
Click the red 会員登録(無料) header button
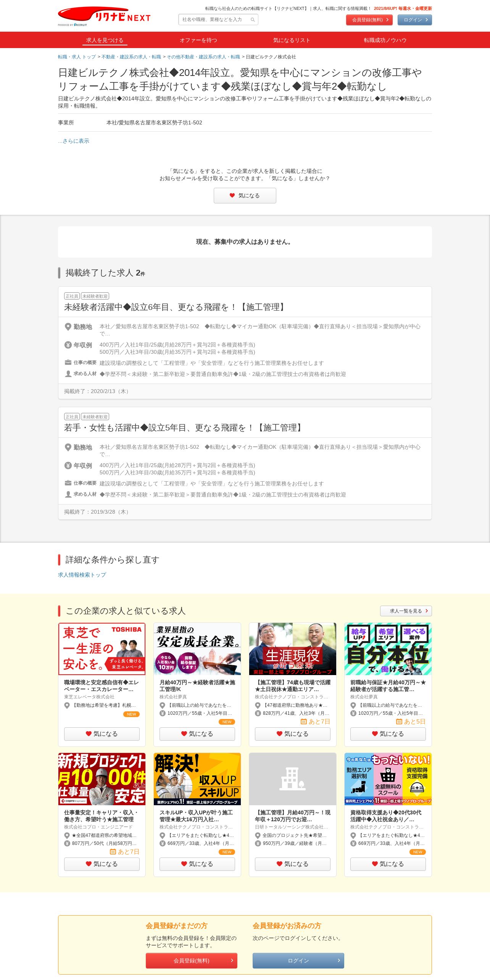point(369,20)
